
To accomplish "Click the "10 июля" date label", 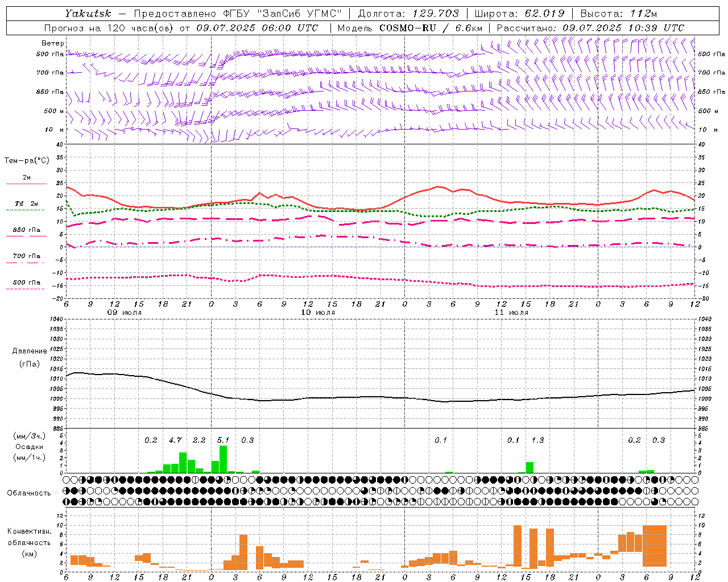I will (318, 313).
